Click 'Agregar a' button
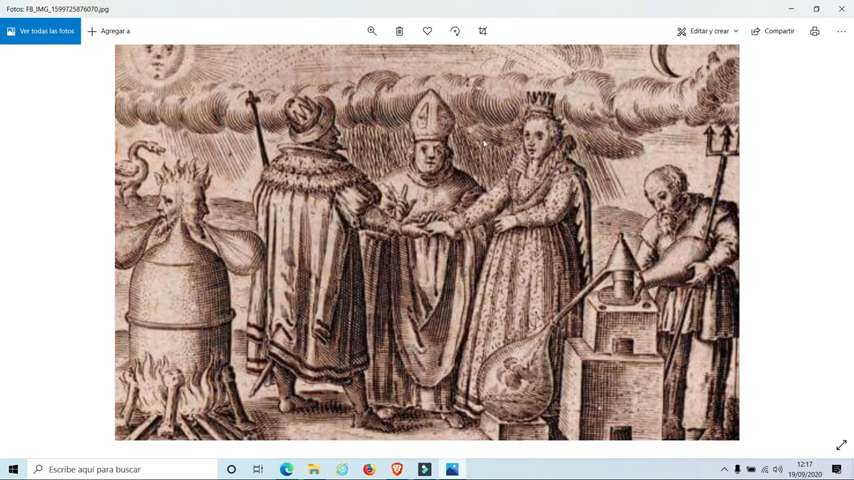The width and height of the screenshot is (854, 480). click(x=109, y=31)
